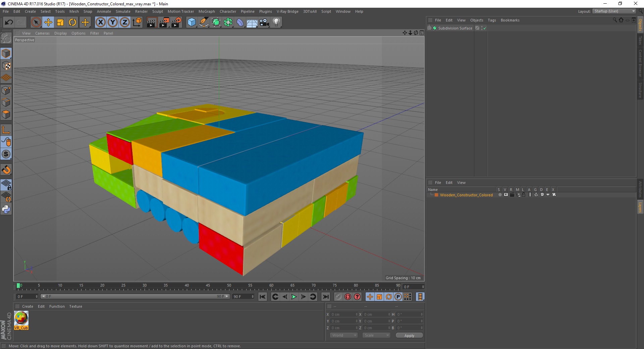644x349 pixels.
Task: Open material manager Texture menu
Action: pyautogui.click(x=75, y=306)
